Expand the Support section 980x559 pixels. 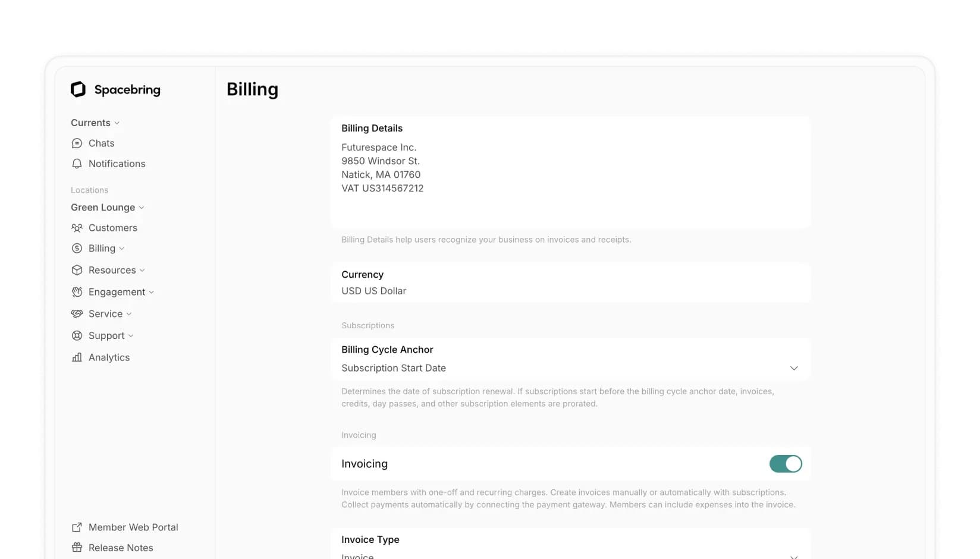click(102, 335)
